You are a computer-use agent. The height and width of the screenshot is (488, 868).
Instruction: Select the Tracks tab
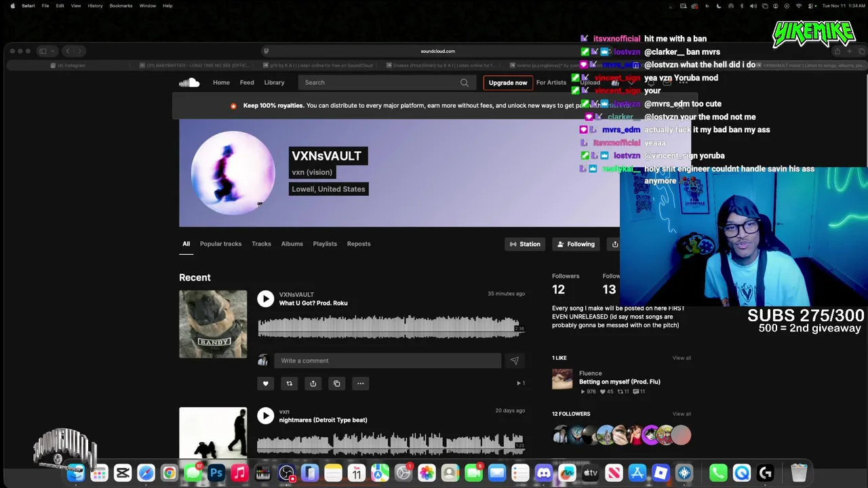click(261, 244)
